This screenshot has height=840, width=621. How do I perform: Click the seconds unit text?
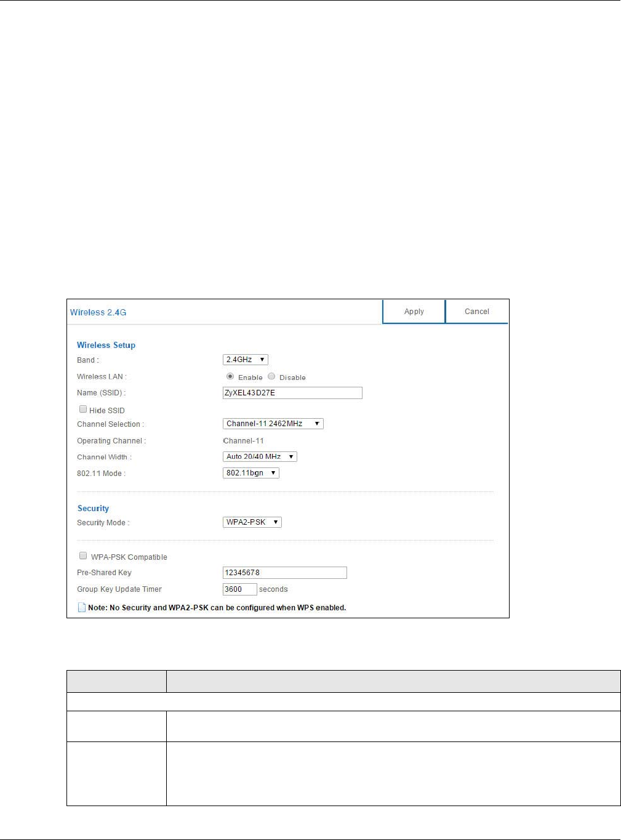coord(273,589)
